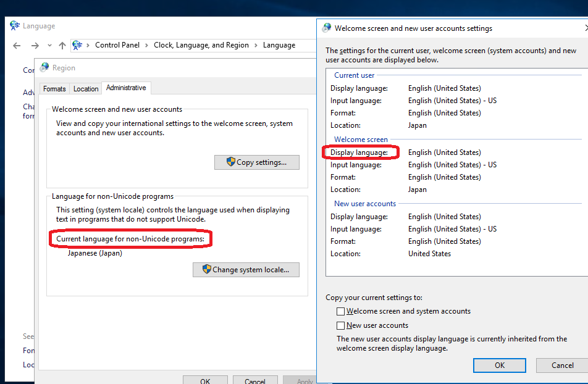Screen dimensions: 588x384
Task: Click New user accounts Location United States
Action: click(x=429, y=254)
